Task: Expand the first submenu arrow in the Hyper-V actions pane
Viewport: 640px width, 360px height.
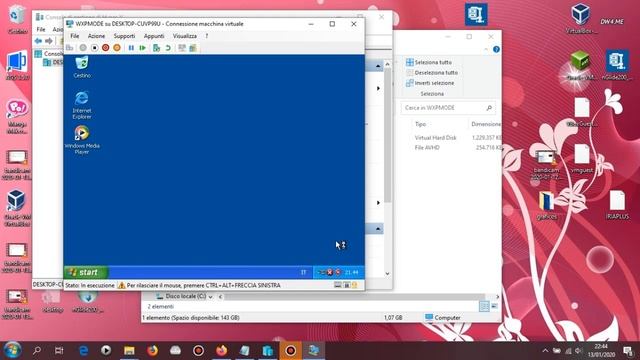Action: point(378,88)
